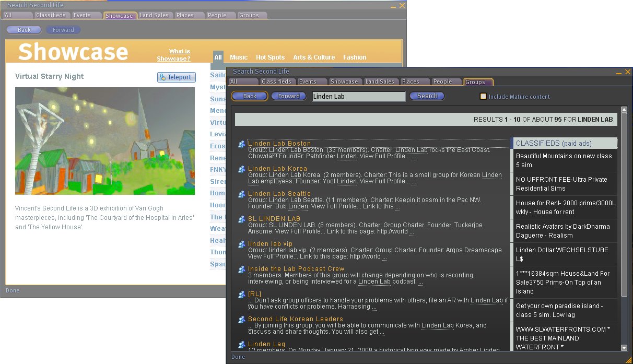
Task: Open the Showcase tab in the back window
Action: pos(119,16)
